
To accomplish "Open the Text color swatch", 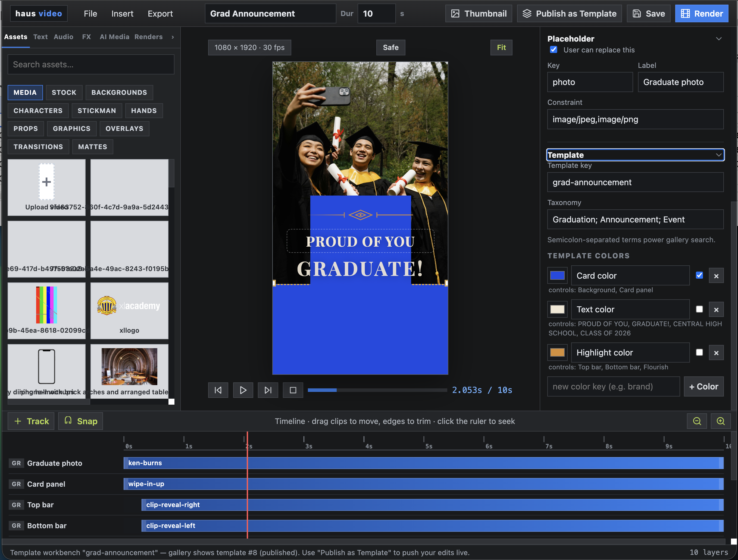I will pos(557,309).
